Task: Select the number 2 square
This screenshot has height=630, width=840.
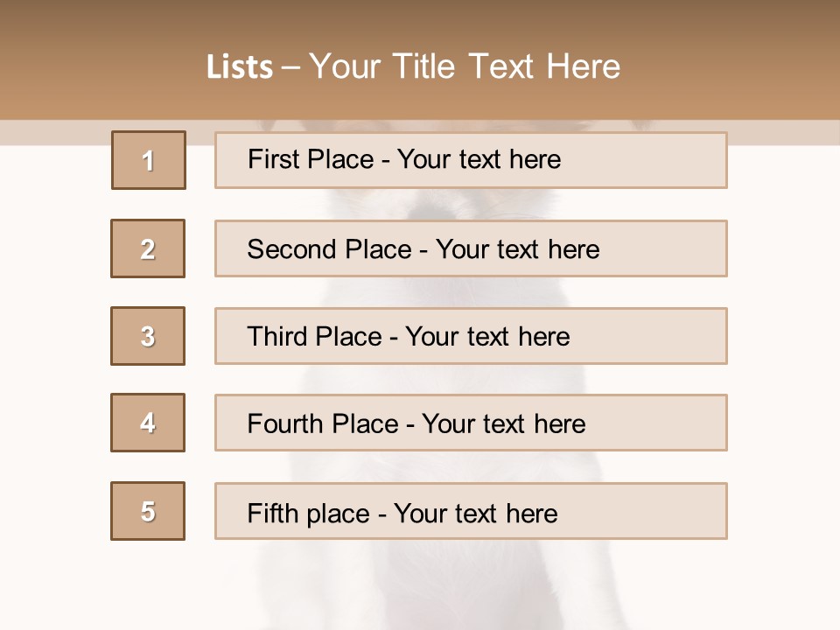Action: coord(148,248)
